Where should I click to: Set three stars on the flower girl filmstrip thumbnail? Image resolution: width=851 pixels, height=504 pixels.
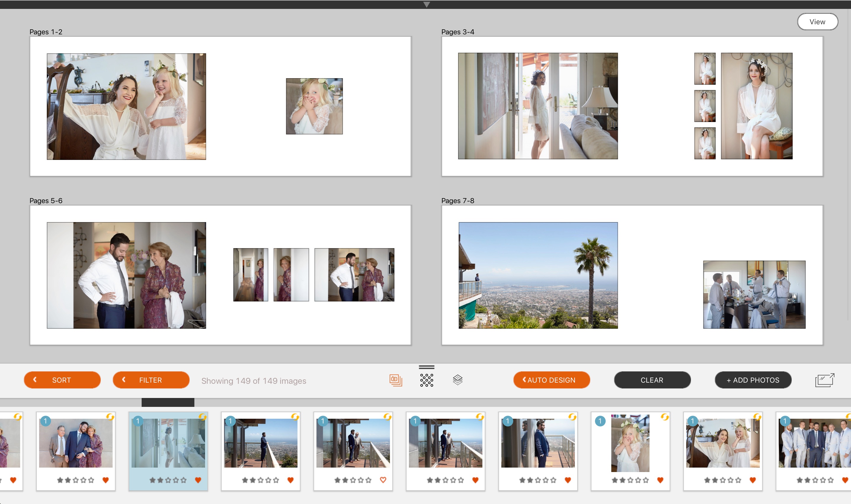click(631, 480)
